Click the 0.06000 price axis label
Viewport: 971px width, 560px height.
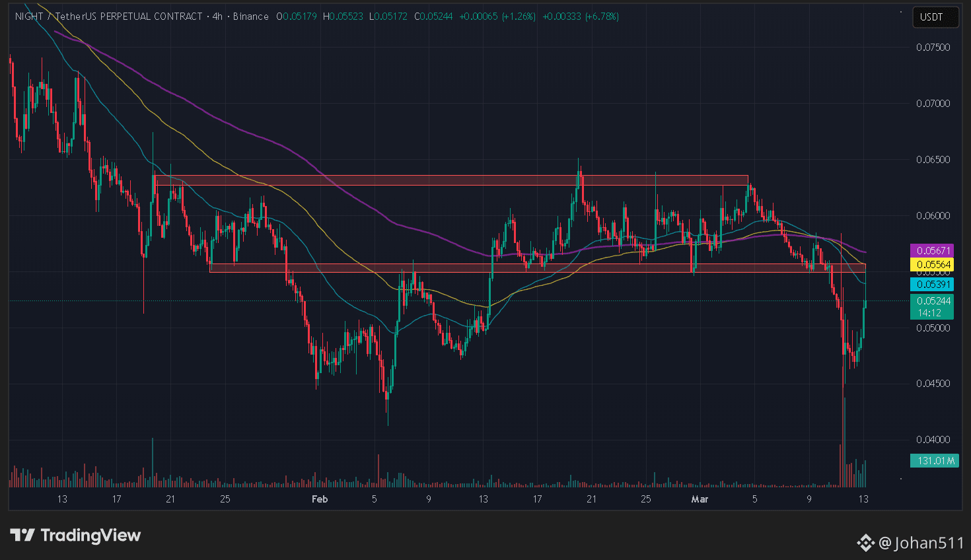(x=933, y=216)
